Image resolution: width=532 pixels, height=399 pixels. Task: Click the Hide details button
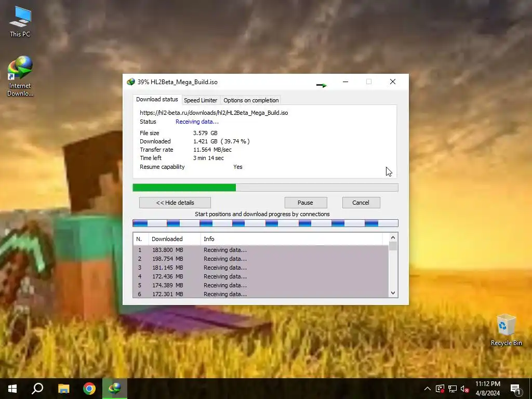[175, 203]
